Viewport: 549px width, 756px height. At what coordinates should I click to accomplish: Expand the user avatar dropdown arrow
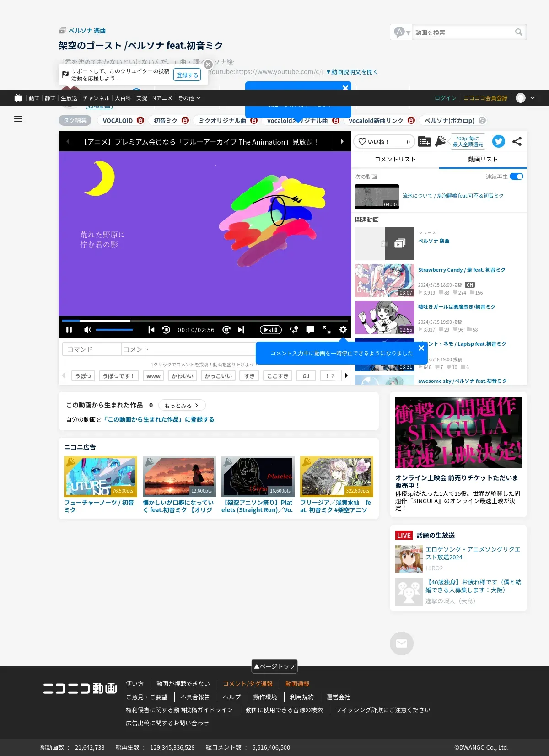533,98
